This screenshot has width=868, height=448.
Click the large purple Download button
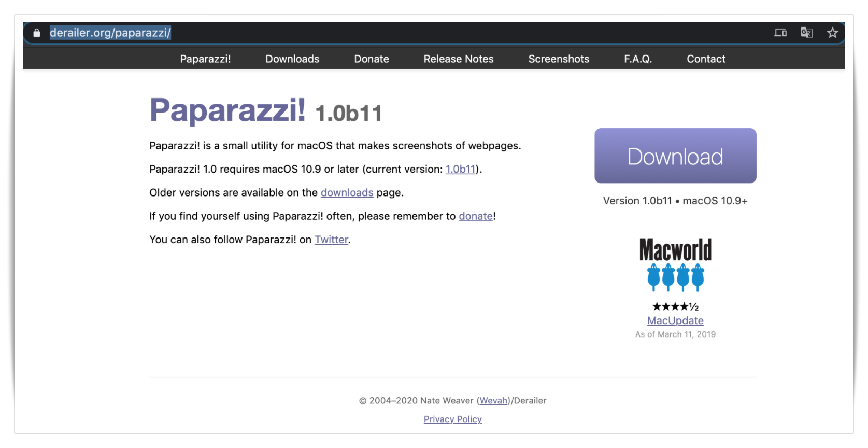[x=675, y=156]
